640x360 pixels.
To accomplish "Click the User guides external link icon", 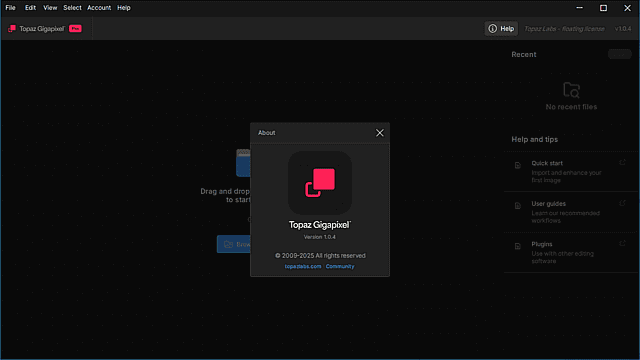I will [622, 203].
